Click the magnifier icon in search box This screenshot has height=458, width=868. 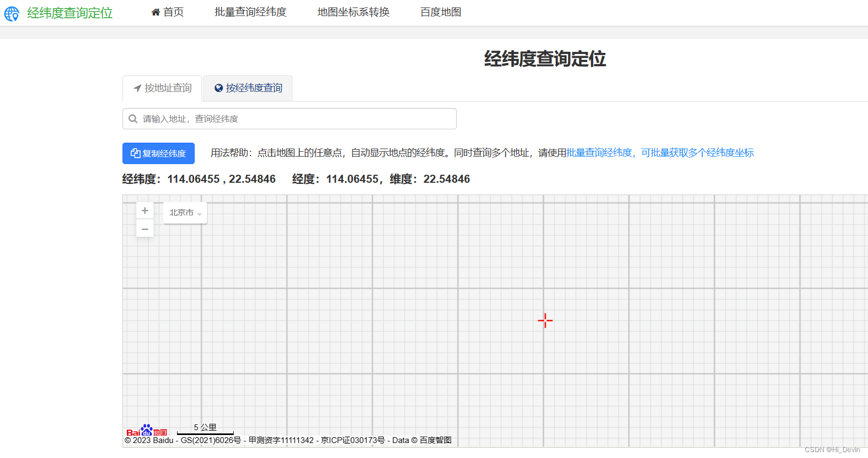pyautogui.click(x=133, y=119)
